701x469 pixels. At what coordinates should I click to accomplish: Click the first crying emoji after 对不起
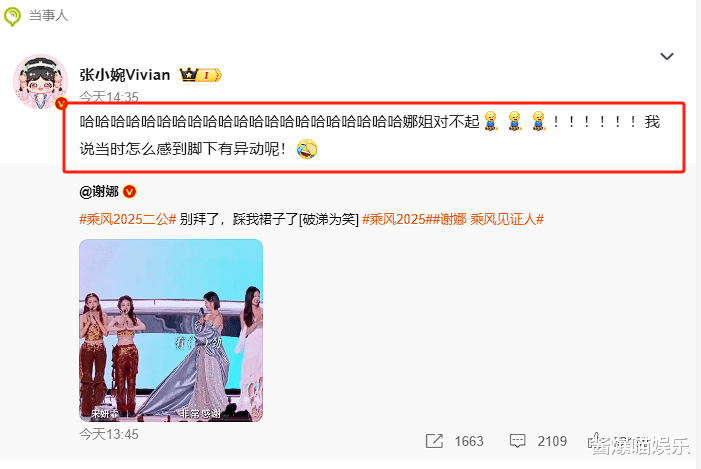point(491,121)
